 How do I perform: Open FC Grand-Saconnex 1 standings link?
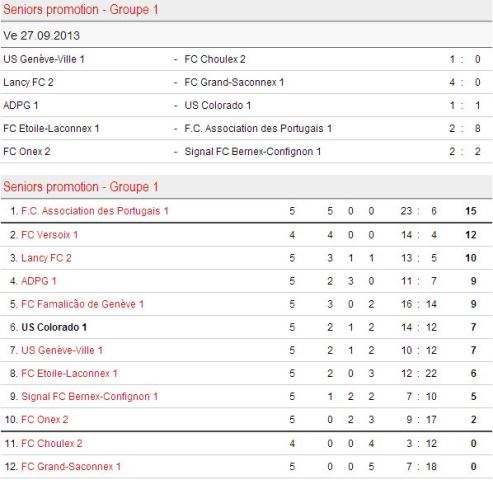[71, 466]
